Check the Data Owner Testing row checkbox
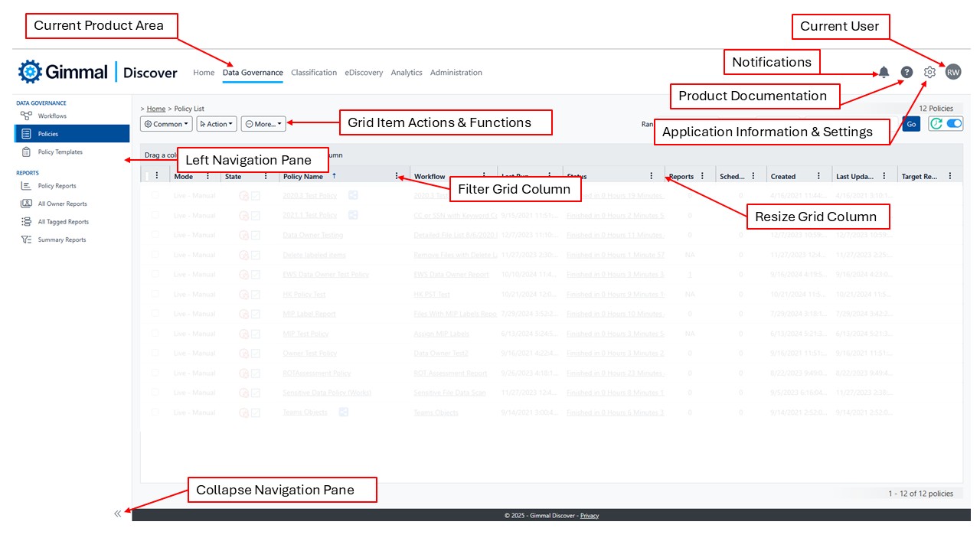The image size is (980, 551). pos(155,235)
